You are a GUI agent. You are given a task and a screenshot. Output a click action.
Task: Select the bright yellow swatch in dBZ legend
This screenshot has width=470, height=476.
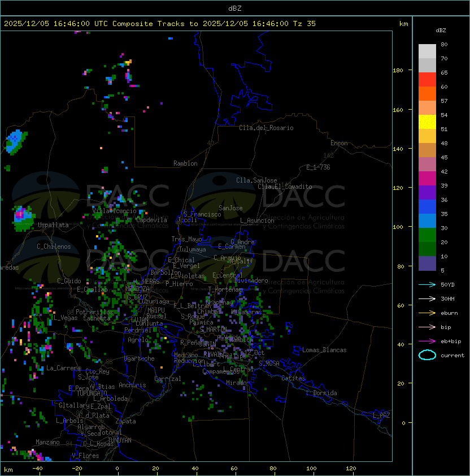[x=427, y=122]
